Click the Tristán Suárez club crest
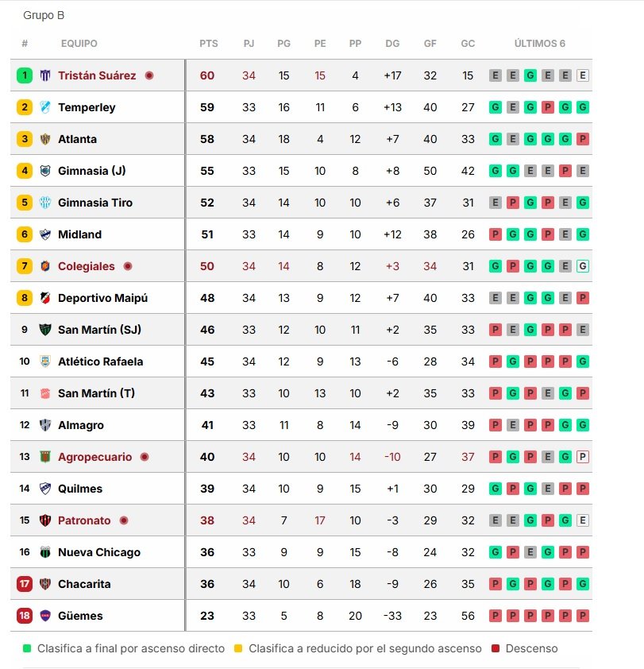644x669 pixels. (x=45, y=75)
